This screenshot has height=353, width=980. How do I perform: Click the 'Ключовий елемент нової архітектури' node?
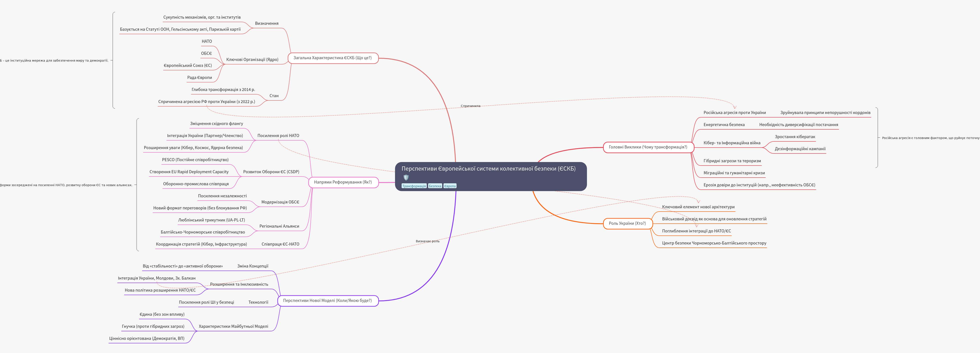click(x=698, y=207)
